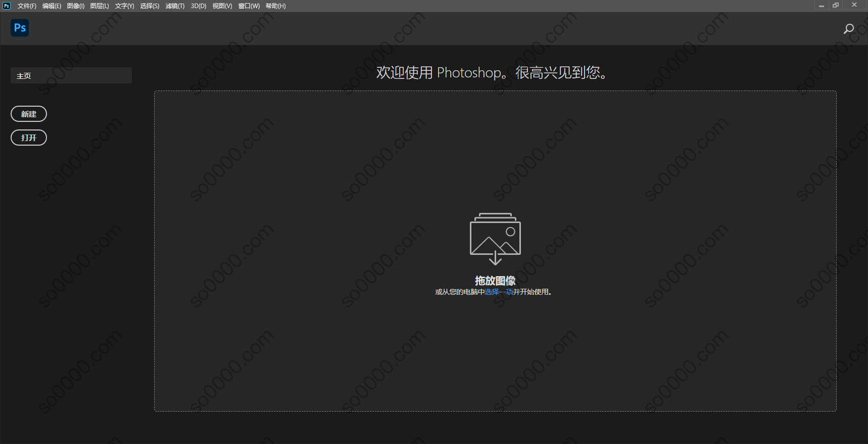Close the Photoshop window
Image resolution: width=868 pixels, height=444 pixels.
pos(854,5)
